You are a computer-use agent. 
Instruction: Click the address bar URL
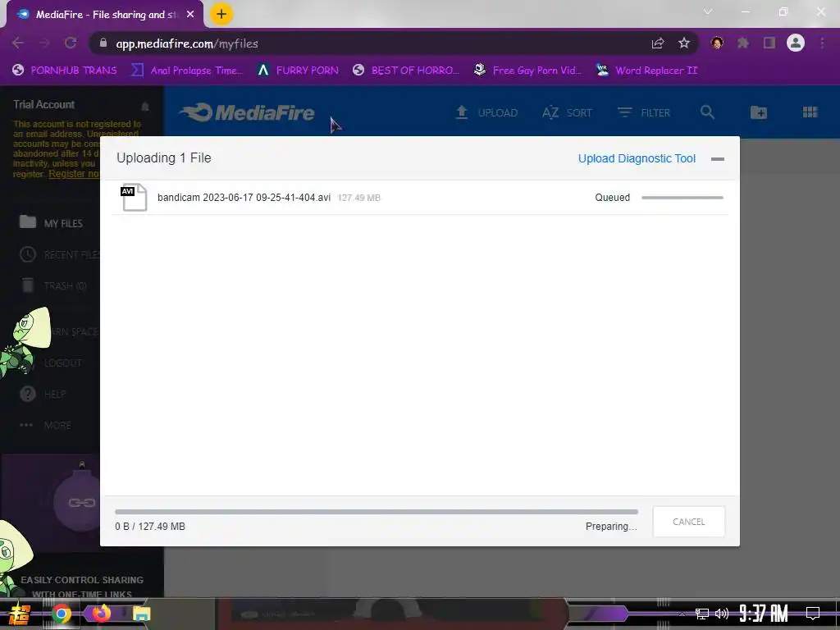(x=187, y=43)
